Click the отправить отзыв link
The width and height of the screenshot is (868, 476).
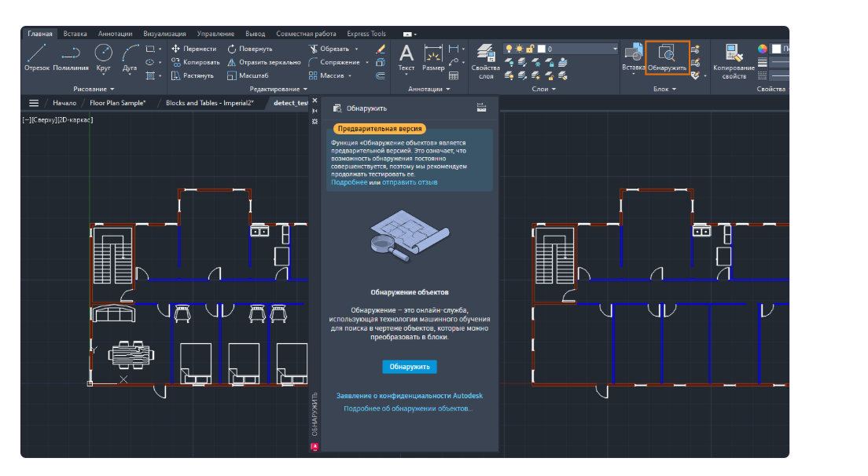pyautogui.click(x=410, y=182)
